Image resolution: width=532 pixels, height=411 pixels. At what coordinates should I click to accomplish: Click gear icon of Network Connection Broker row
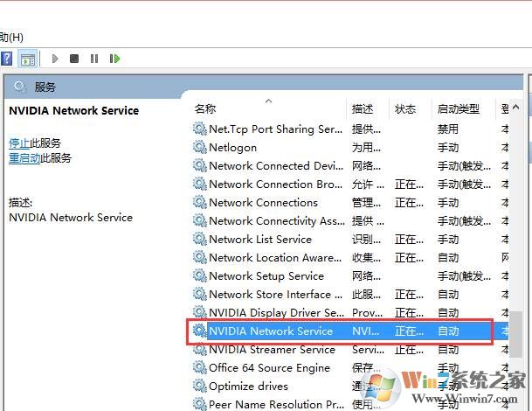[x=199, y=184]
